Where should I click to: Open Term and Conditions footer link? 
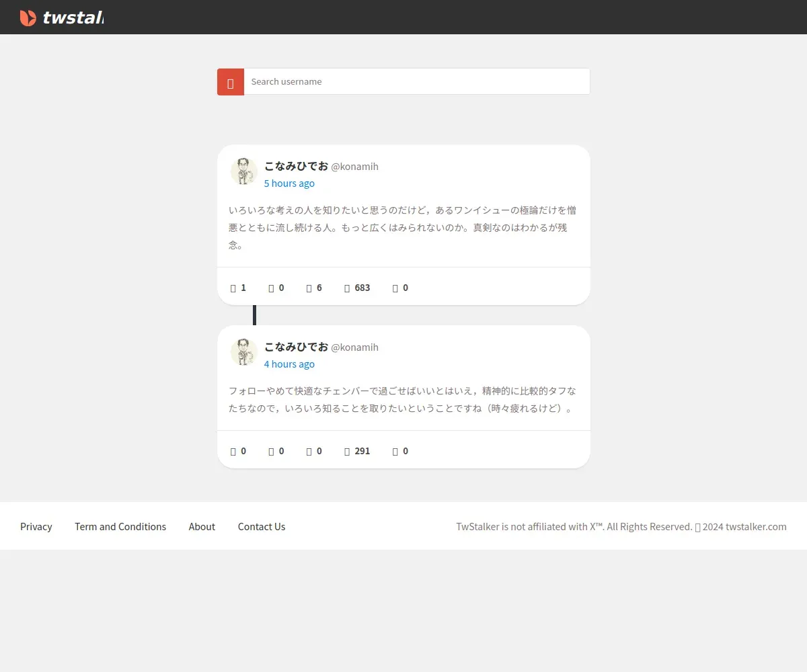120,527
